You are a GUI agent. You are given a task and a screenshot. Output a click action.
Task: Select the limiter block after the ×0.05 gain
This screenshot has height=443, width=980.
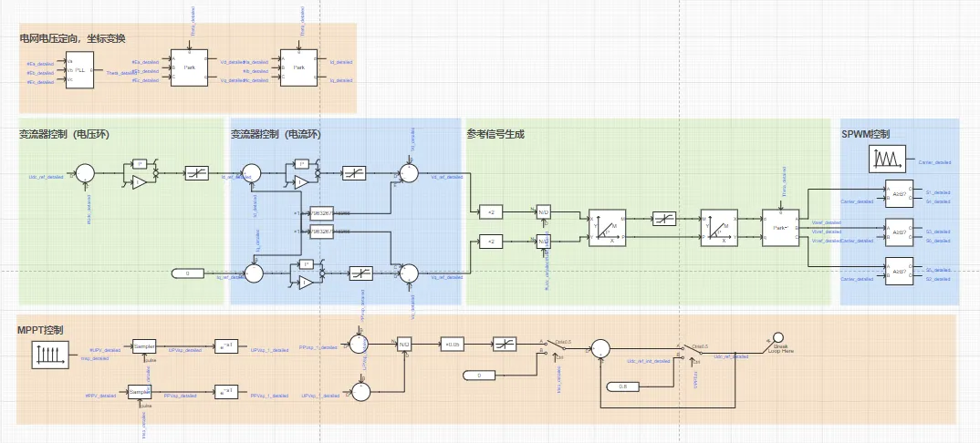pos(504,344)
